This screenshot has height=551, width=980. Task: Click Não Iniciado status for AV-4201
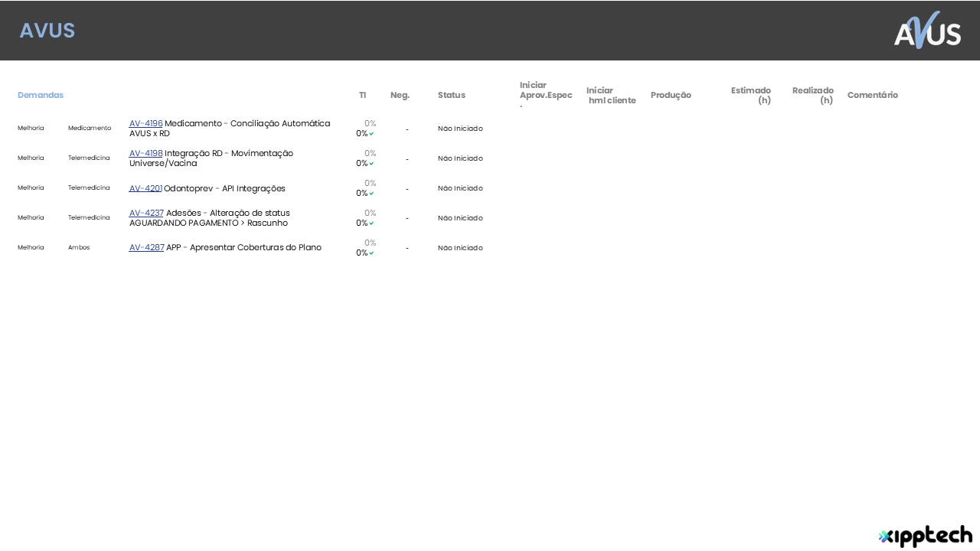460,188
